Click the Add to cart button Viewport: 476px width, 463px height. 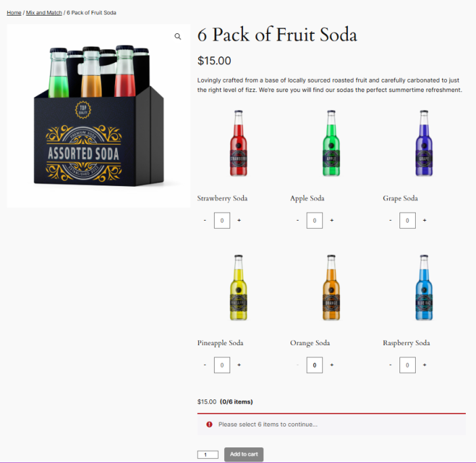click(244, 454)
